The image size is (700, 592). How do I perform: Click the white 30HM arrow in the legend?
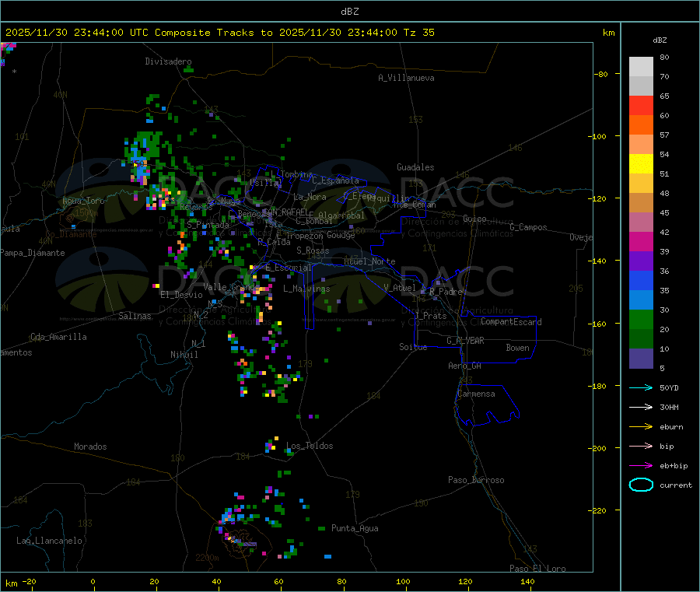click(641, 407)
